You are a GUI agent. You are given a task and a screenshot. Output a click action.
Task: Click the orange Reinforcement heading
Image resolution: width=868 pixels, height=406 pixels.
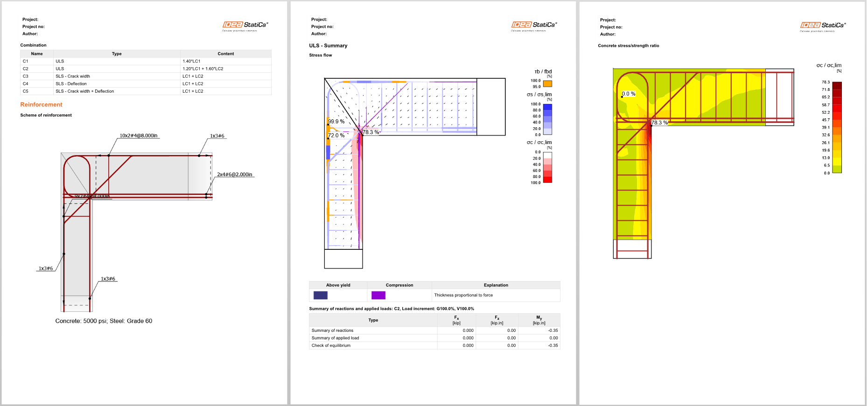tap(41, 105)
